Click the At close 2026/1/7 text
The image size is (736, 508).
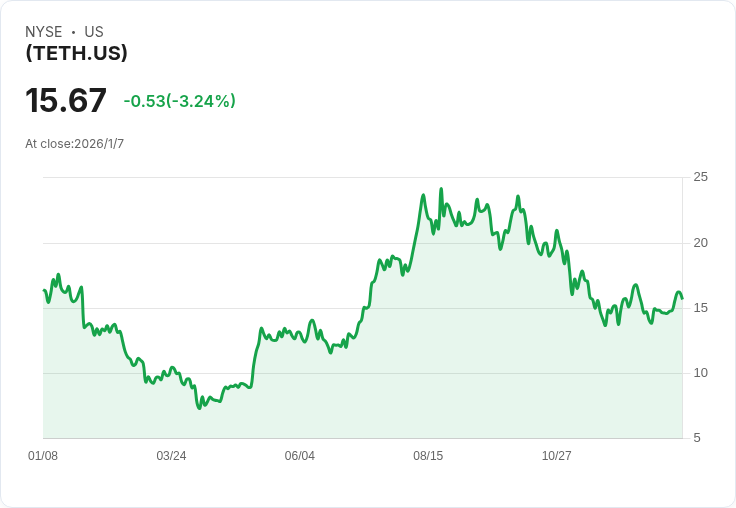(75, 144)
